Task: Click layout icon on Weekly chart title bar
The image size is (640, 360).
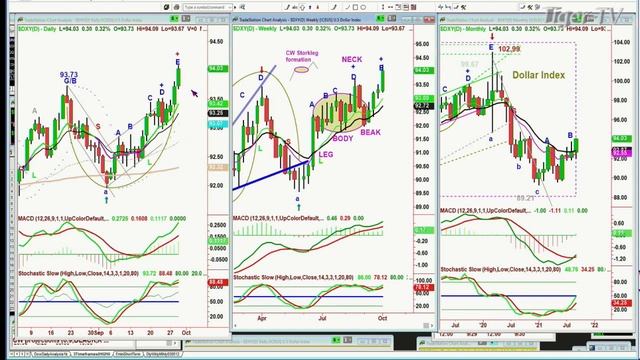Action: [392, 18]
